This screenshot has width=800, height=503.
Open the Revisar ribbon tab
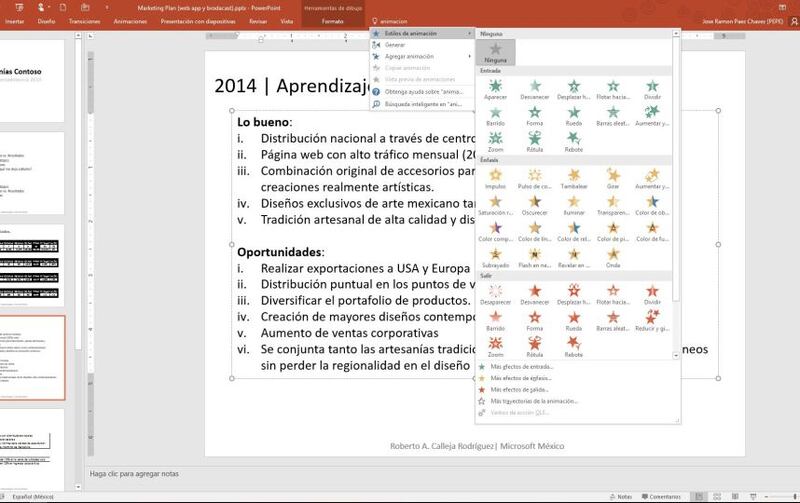(258, 21)
